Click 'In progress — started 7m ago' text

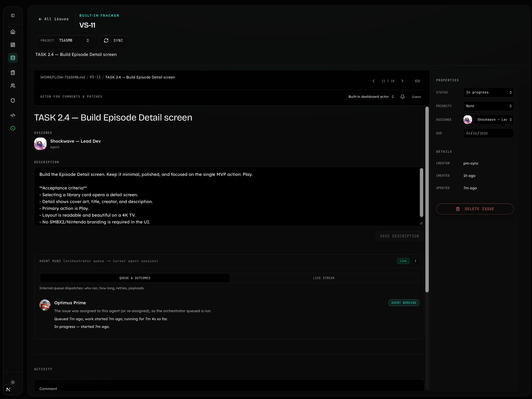click(x=82, y=327)
